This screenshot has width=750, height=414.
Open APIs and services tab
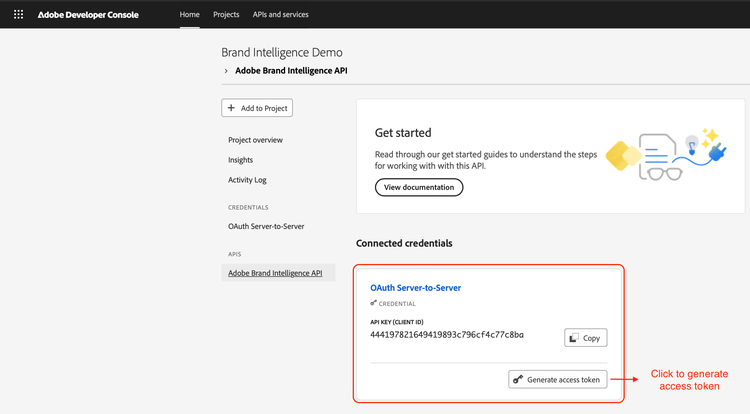[280, 14]
